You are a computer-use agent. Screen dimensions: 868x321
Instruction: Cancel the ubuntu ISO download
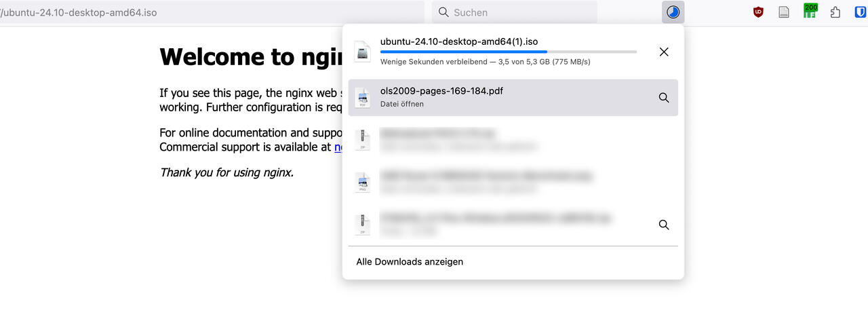pos(664,52)
